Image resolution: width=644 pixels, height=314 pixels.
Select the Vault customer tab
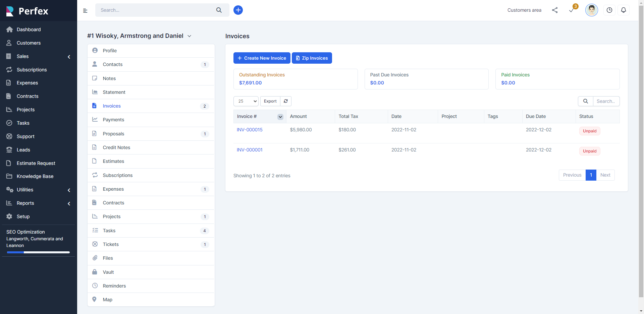pos(151,272)
